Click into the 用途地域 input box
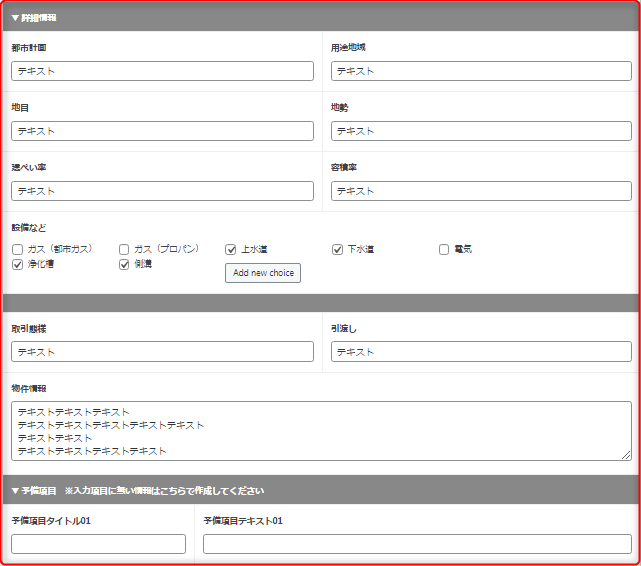This screenshot has height=566, width=641. (481, 71)
